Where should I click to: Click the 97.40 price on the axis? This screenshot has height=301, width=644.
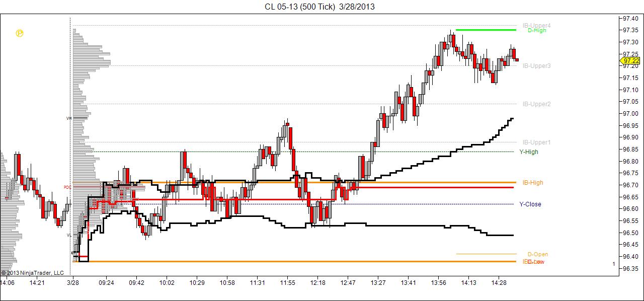pyautogui.click(x=630, y=18)
